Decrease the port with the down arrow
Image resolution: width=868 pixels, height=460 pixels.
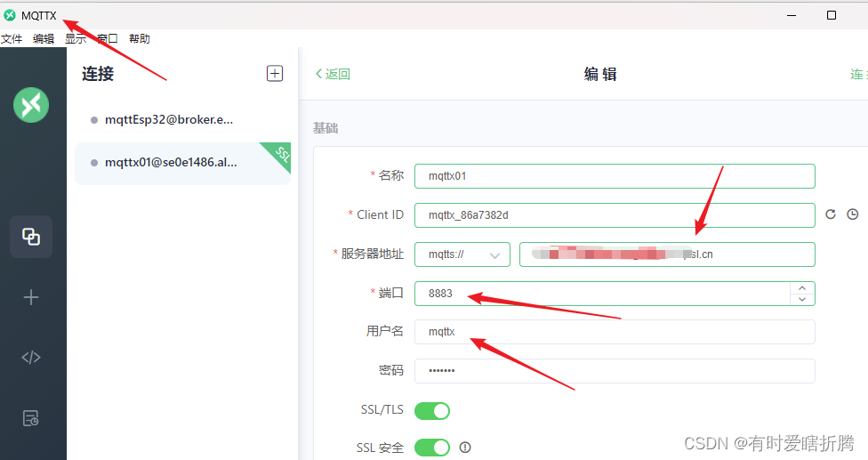point(802,300)
